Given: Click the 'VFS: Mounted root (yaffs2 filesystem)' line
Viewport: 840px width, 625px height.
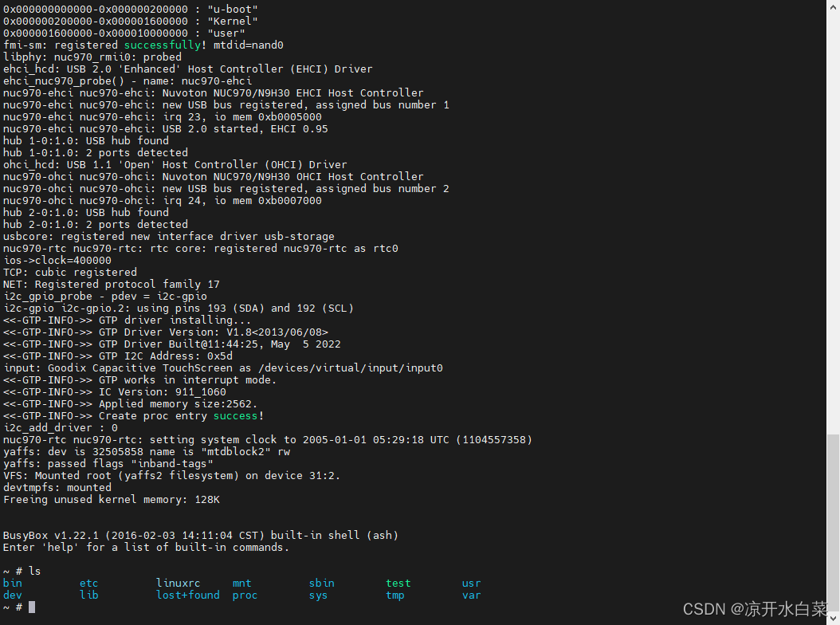Looking at the screenshot, I should pyautogui.click(x=171, y=475).
